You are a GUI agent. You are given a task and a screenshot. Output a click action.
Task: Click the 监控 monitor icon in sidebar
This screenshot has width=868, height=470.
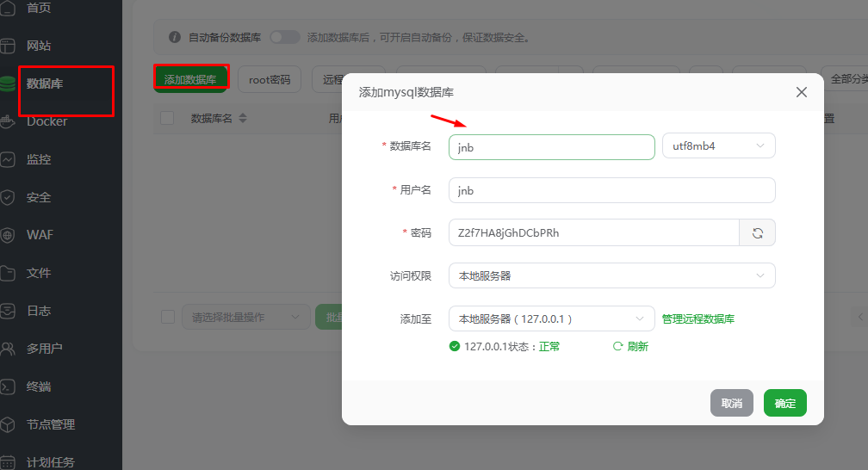point(8,159)
